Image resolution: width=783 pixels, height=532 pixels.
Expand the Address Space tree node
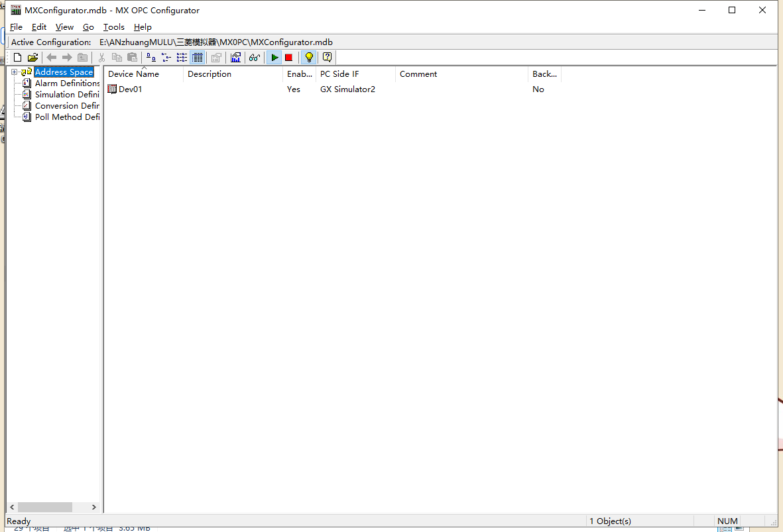tap(15, 72)
